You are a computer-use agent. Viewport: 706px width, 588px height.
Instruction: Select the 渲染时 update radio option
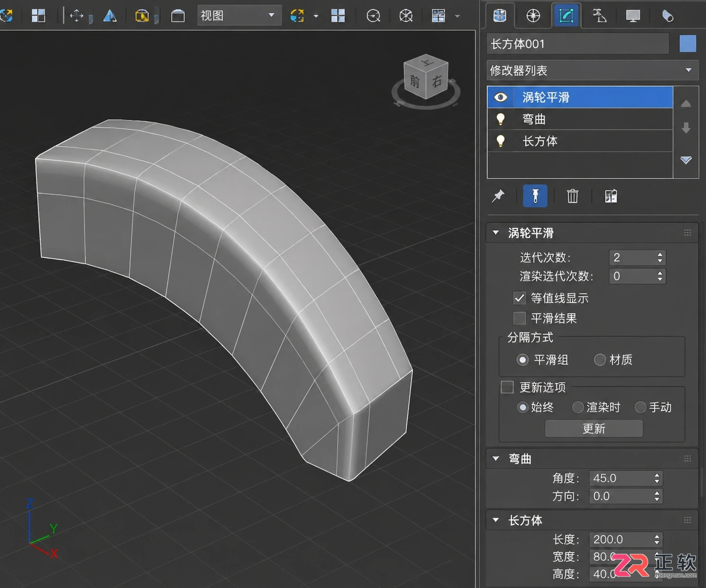(x=578, y=407)
